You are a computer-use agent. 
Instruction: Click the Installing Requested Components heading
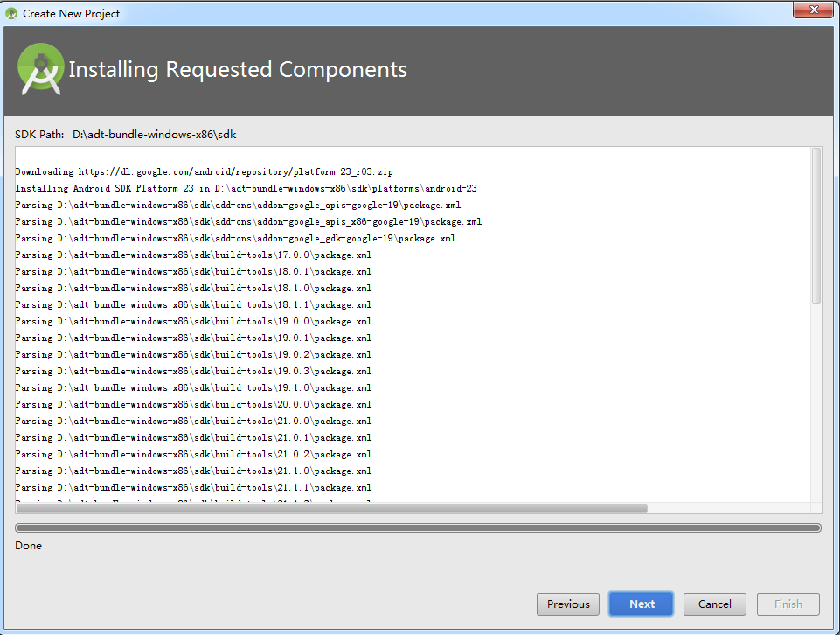point(238,70)
